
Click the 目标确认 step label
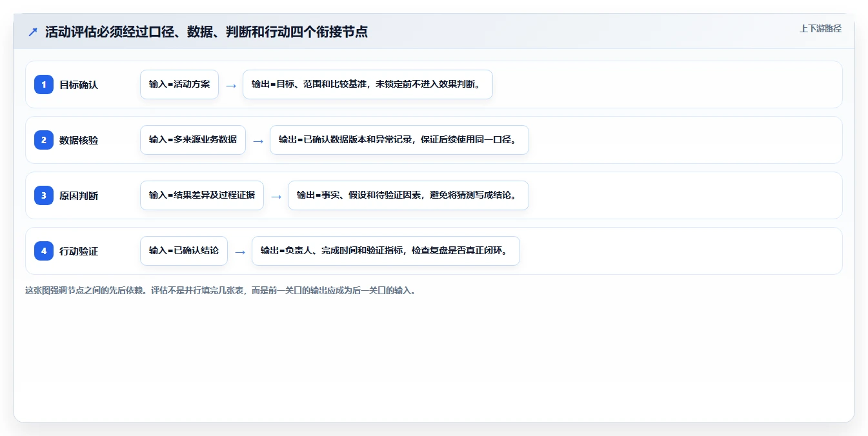[x=79, y=84]
